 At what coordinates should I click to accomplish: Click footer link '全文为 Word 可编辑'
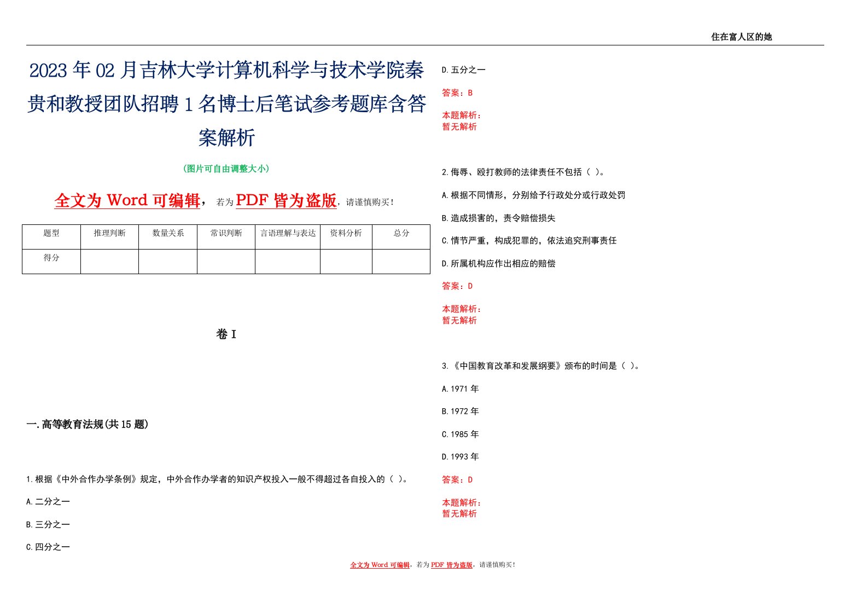(x=380, y=565)
